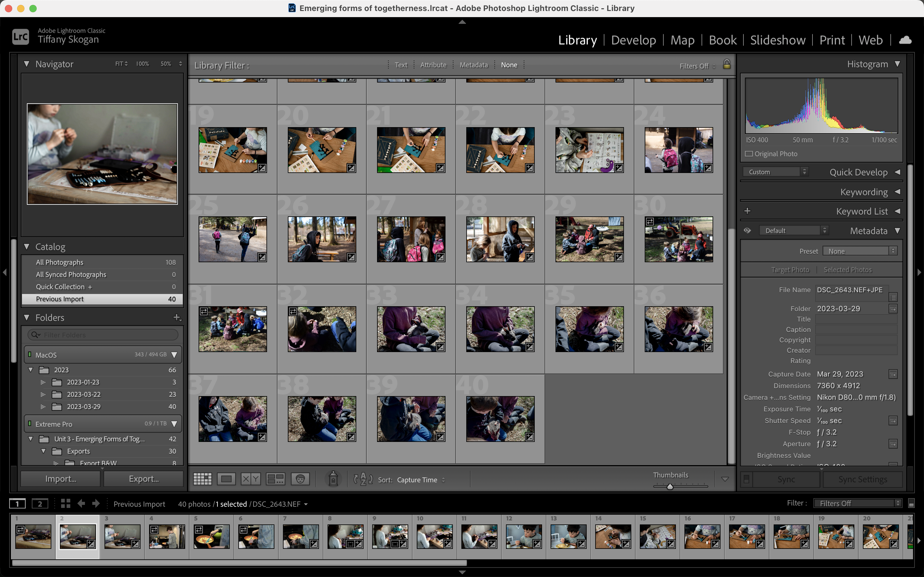Select the Metadata library filter
The image size is (924, 577).
coord(473,65)
